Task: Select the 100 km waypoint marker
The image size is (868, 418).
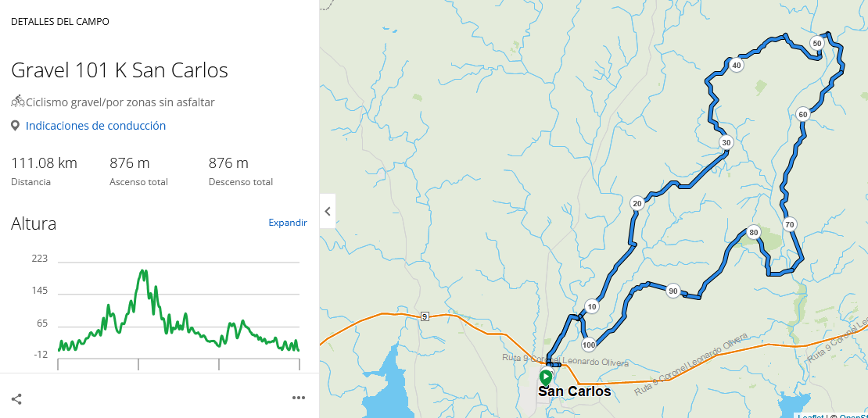Action: 589,345
